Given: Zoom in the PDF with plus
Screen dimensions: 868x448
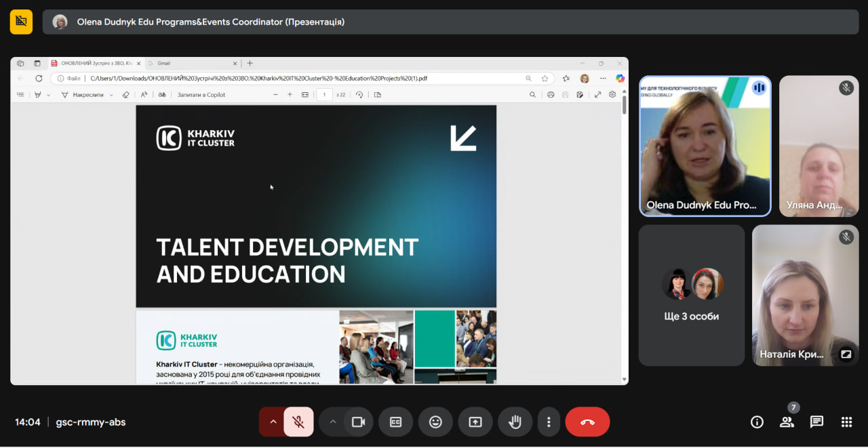Looking at the screenshot, I should [x=290, y=95].
